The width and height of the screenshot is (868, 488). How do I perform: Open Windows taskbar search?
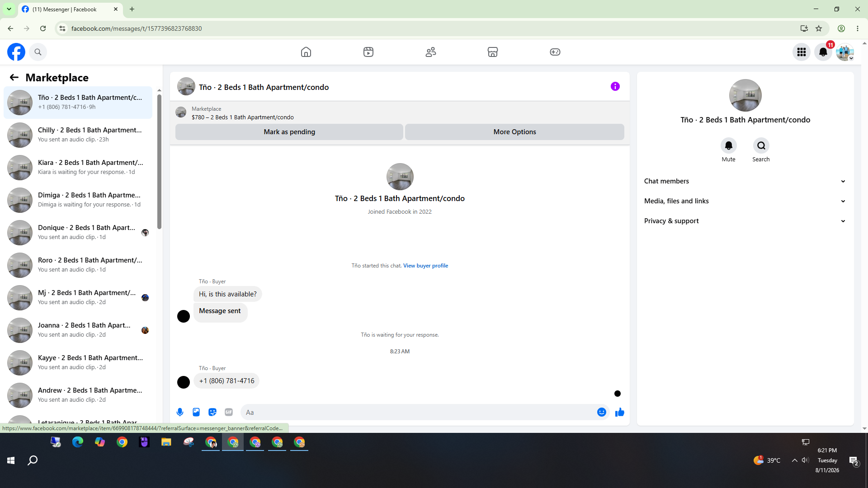point(33,460)
